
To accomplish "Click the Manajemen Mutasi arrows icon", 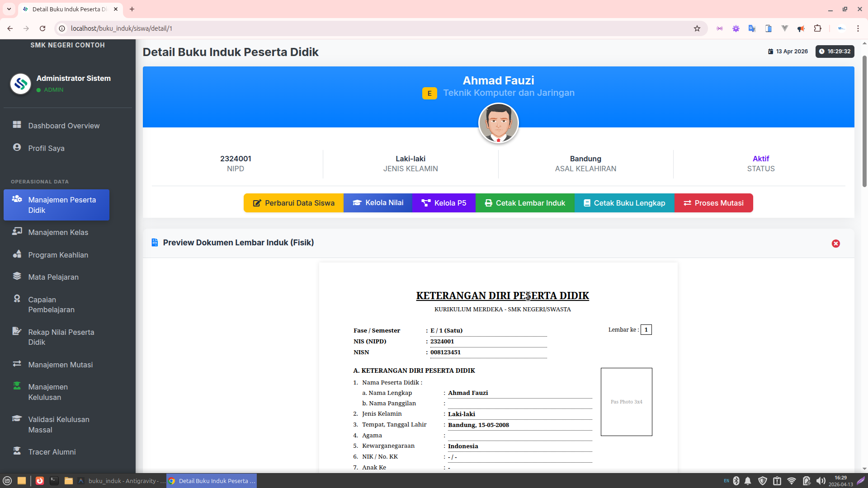I will (x=17, y=364).
